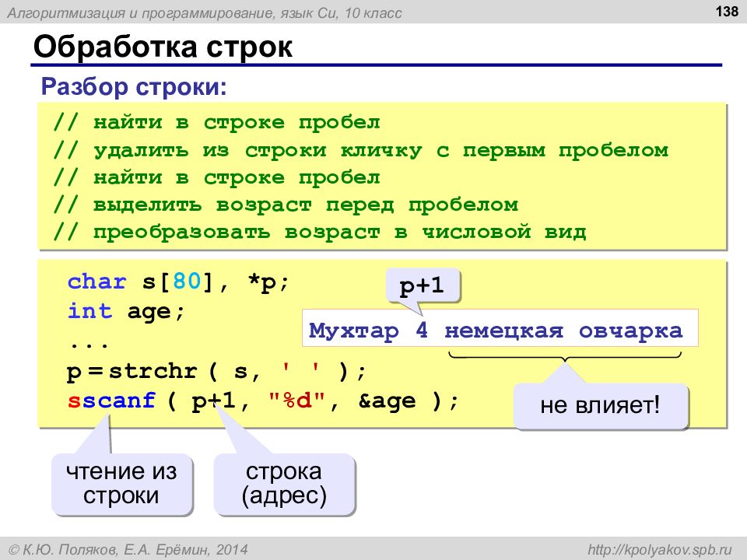Click the comment '// выделить возраст перед пробелом'
Viewport: 747px width, 560px height.
click(286, 205)
